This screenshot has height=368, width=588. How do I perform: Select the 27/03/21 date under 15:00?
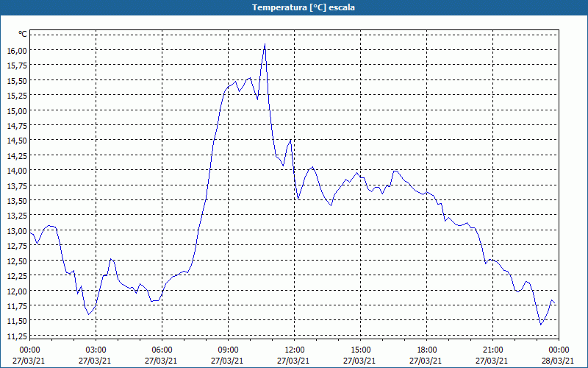click(359, 361)
